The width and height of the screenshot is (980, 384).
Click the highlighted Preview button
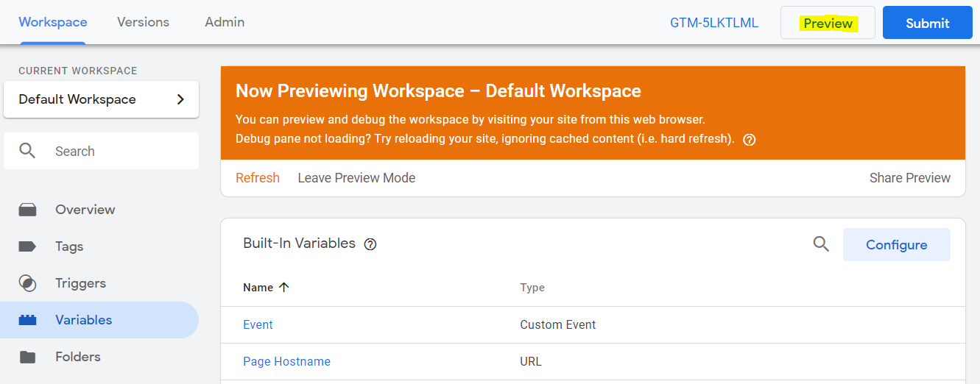[828, 24]
